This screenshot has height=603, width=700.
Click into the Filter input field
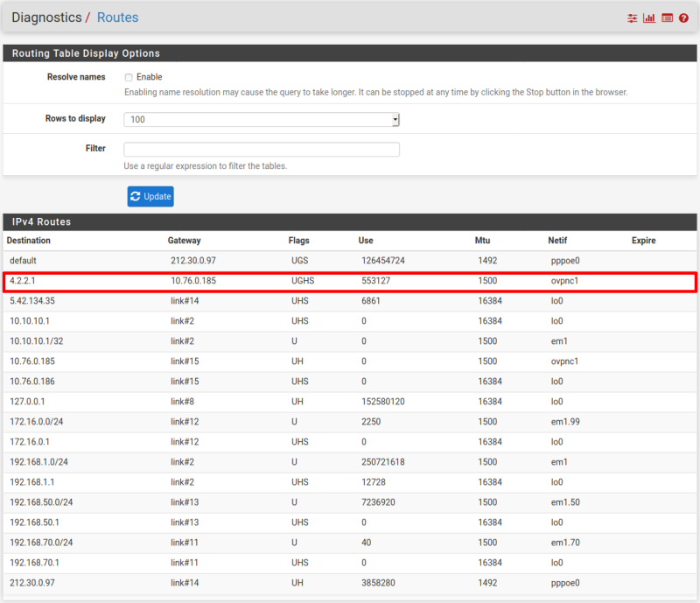pyautogui.click(x=262, y=149)
